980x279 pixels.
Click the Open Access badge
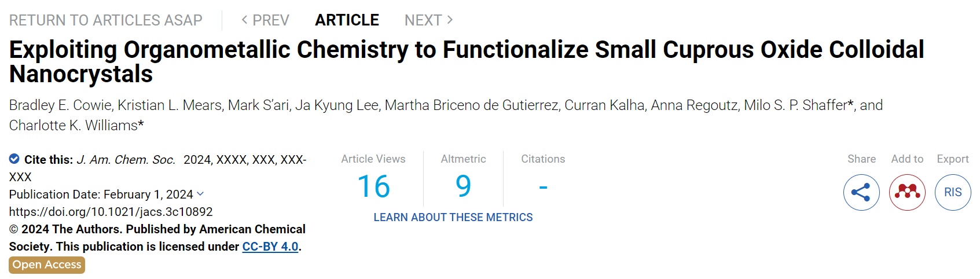(47, 265)
